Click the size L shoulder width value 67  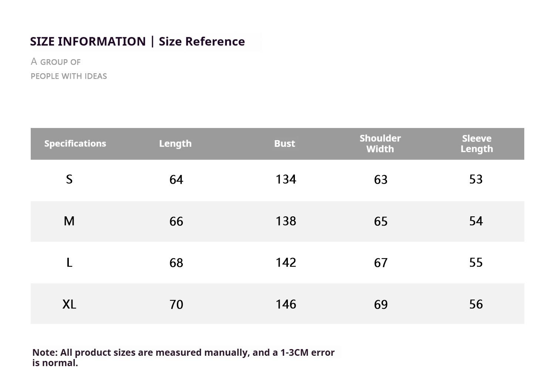pos(381,263)
